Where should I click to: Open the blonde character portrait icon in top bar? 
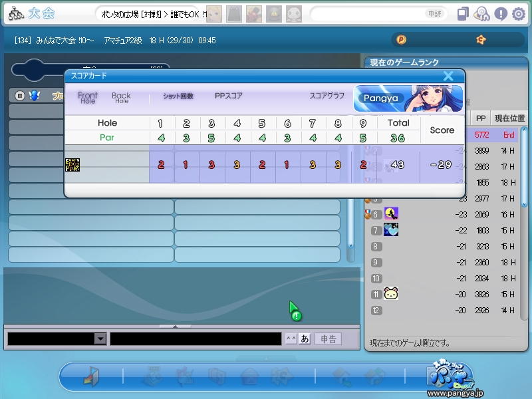(213, 14)
